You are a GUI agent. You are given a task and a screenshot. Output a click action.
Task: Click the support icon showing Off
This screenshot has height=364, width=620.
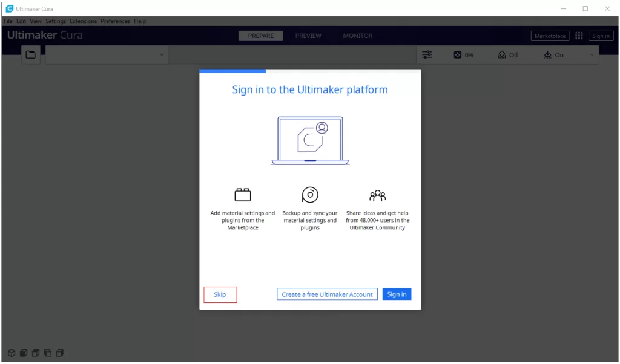coord(502,55)
